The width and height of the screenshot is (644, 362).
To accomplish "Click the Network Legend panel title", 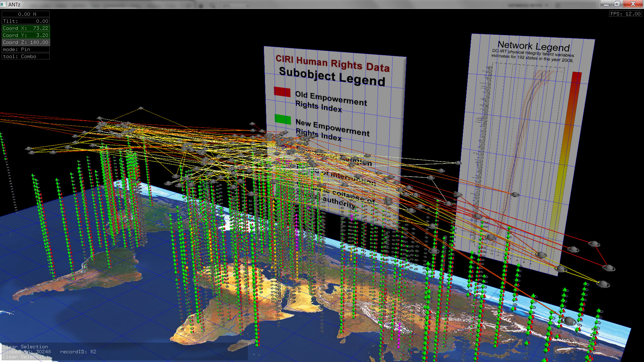I will [533, 46].
